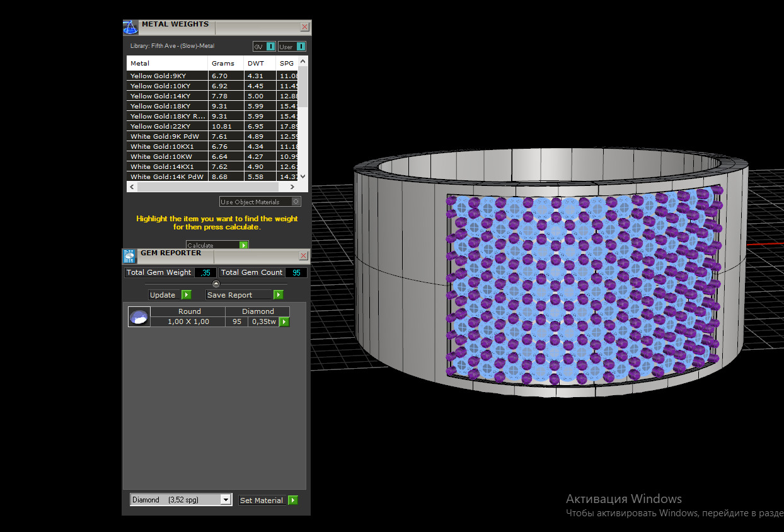Click the metal table scroll-right arrow
Screen dimensions: 784x532
292,187
